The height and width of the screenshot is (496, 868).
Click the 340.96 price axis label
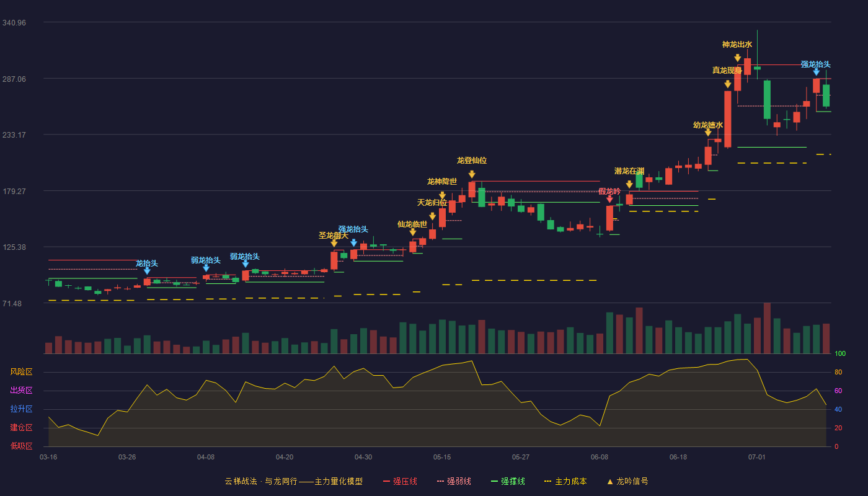pyautogui.click(x=14, y=23)
